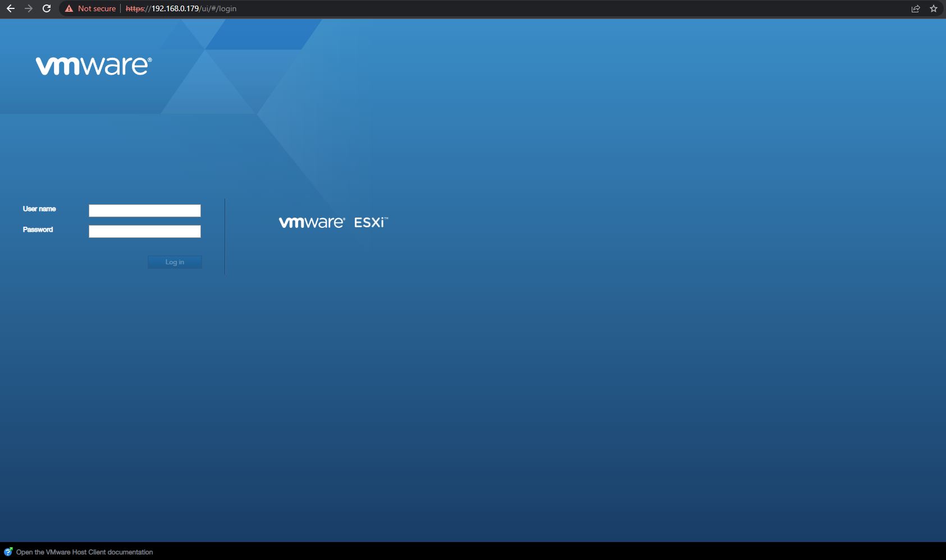Bookmark this page with the star icon
Screen dimensions: 946x560
point(933,8)
